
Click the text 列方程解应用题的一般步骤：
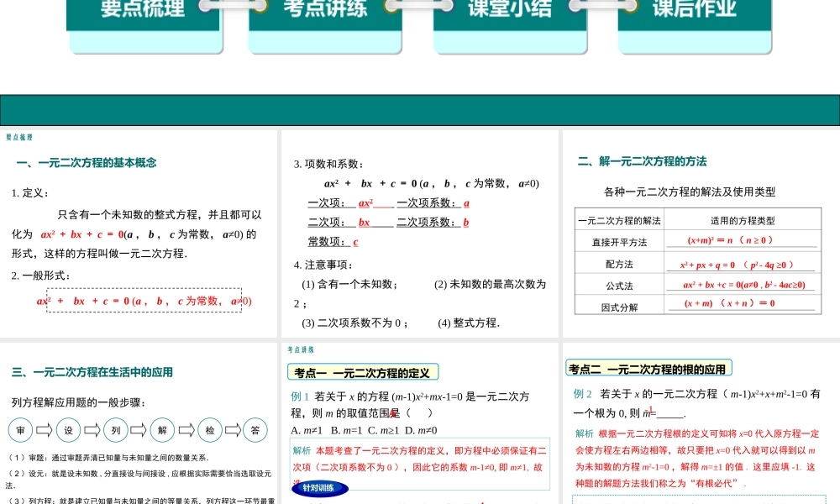[x=79, y=402]
